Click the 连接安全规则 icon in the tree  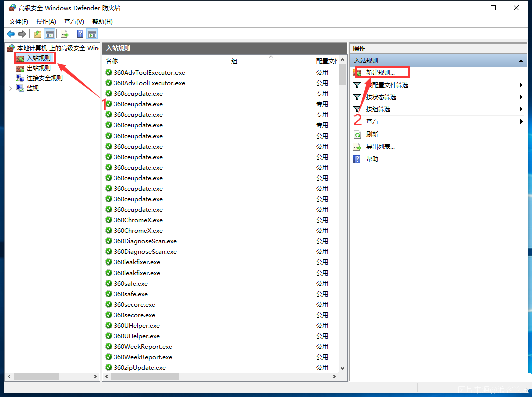[x=20, y=78]
